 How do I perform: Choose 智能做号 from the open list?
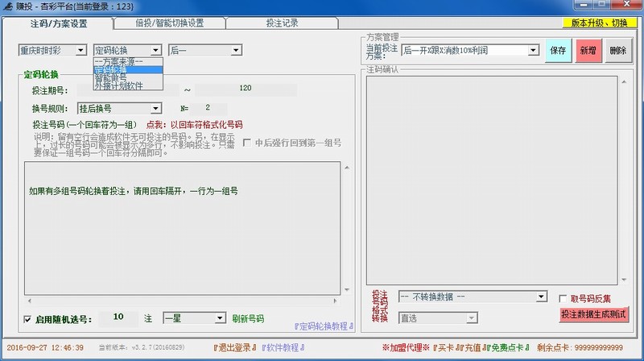[111, 78]
